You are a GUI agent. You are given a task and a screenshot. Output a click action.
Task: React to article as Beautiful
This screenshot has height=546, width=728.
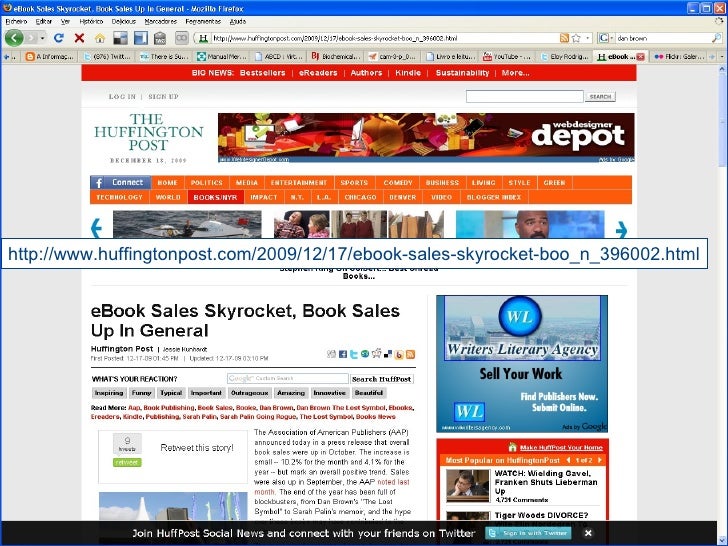(x=369, y=393)
